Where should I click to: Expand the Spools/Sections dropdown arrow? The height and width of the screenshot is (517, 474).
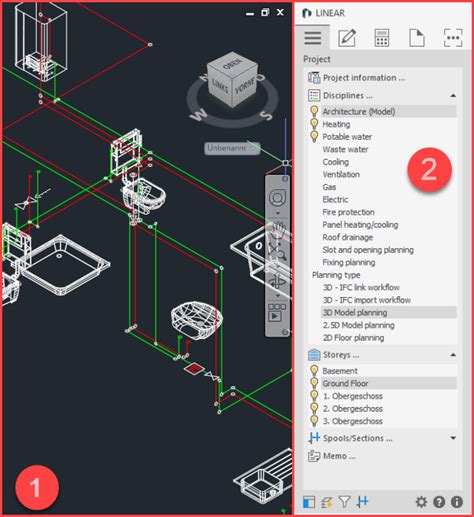click(453, 438)
